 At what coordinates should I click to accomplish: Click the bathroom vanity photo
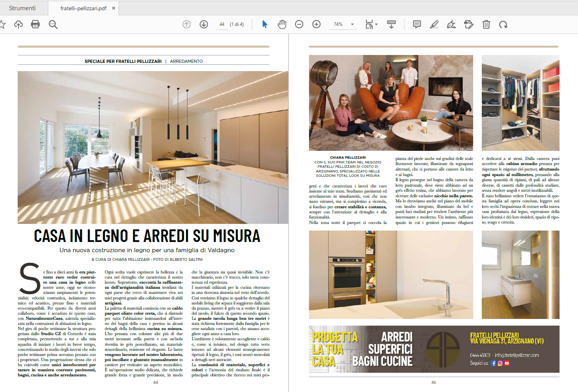(521, 275)
